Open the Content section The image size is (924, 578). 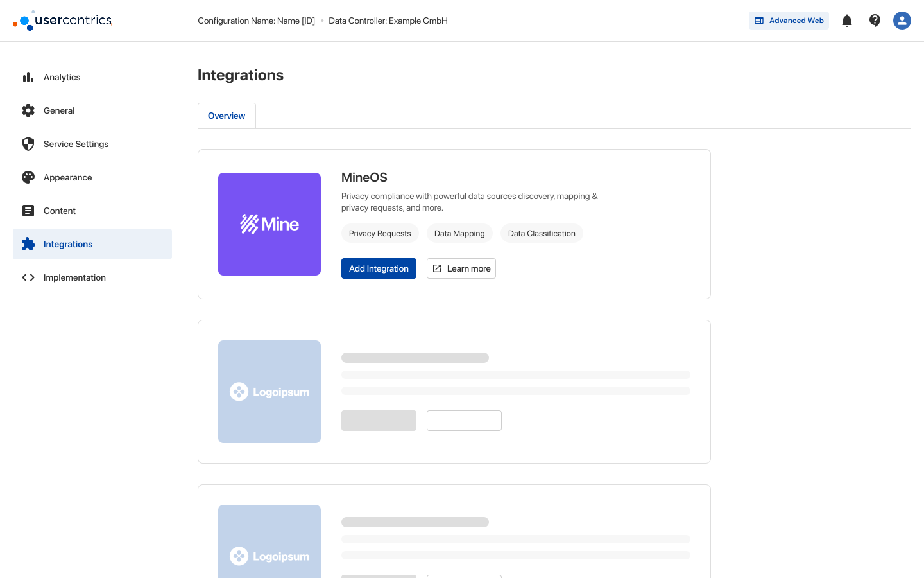92,211
